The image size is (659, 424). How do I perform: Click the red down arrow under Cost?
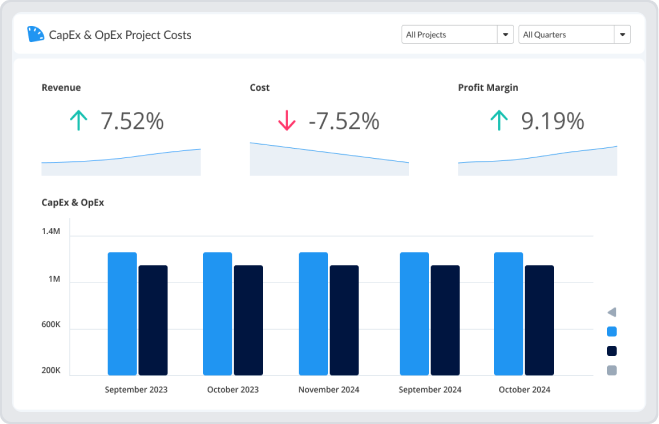tap(287, 122)
